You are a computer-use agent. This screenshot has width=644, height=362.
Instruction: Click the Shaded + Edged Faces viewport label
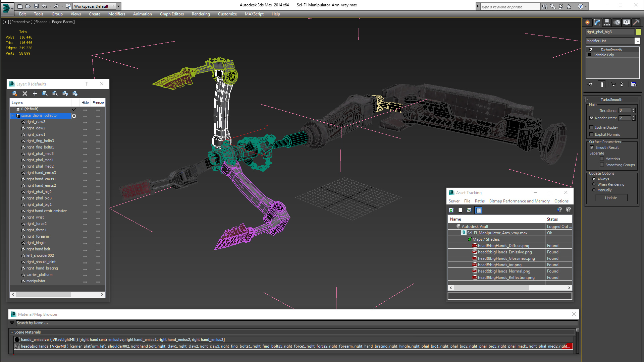[54, 22]
